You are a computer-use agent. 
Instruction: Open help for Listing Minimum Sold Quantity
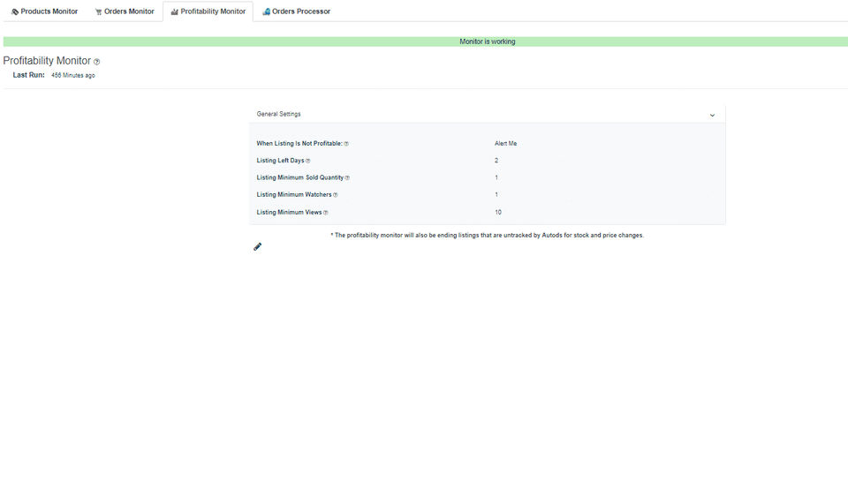point(347,177)
